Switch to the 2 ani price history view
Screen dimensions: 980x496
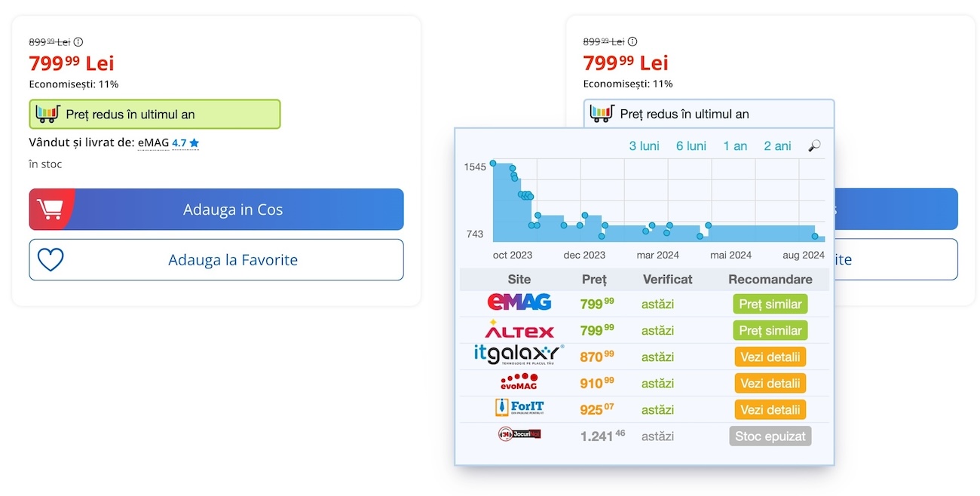tap(776, 146)
